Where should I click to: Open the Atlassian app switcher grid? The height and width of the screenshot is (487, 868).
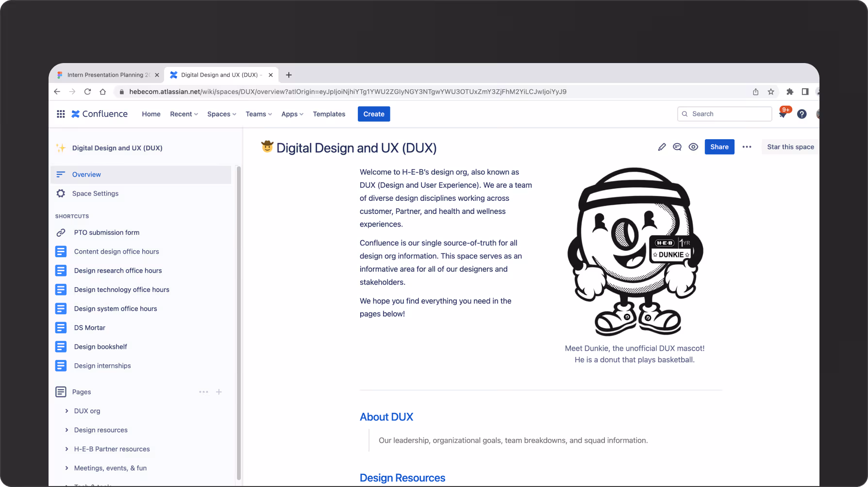pos(61,114)
